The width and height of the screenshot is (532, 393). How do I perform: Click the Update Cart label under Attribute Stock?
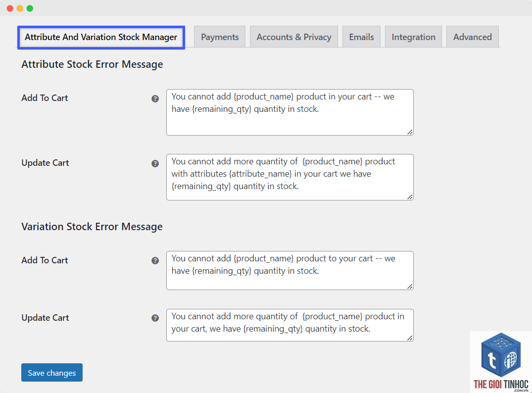tap(45, 163)
